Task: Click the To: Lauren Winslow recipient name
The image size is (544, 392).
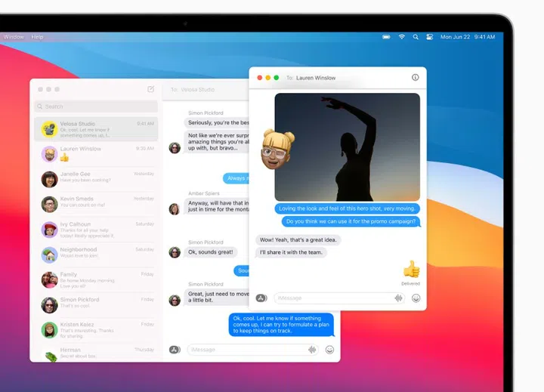Action: point(316,78)
